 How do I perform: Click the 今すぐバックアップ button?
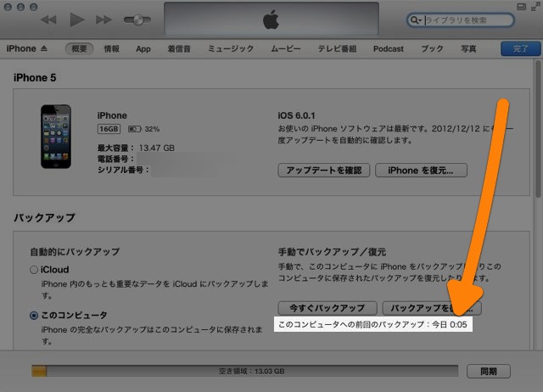click(x=327, y=308)
